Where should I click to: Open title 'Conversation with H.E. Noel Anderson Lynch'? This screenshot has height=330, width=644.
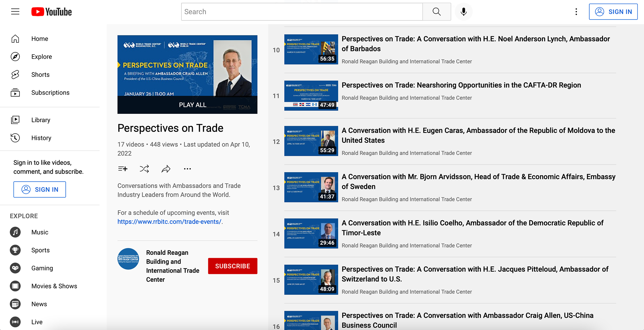[476, 44]
